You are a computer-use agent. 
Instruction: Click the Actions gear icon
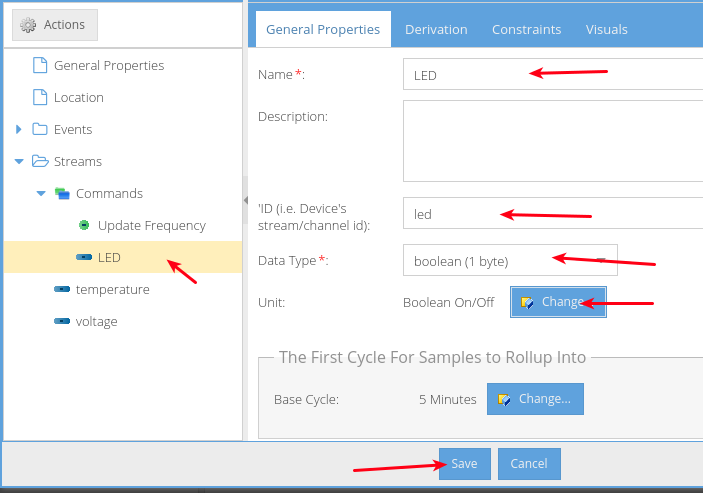click(28, 25)
